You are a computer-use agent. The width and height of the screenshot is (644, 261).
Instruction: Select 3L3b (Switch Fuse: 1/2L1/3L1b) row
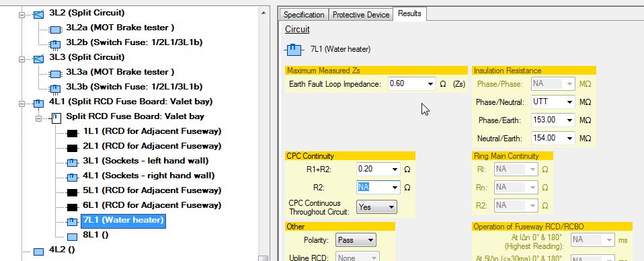pyautogui.click(x=134, y=87)
